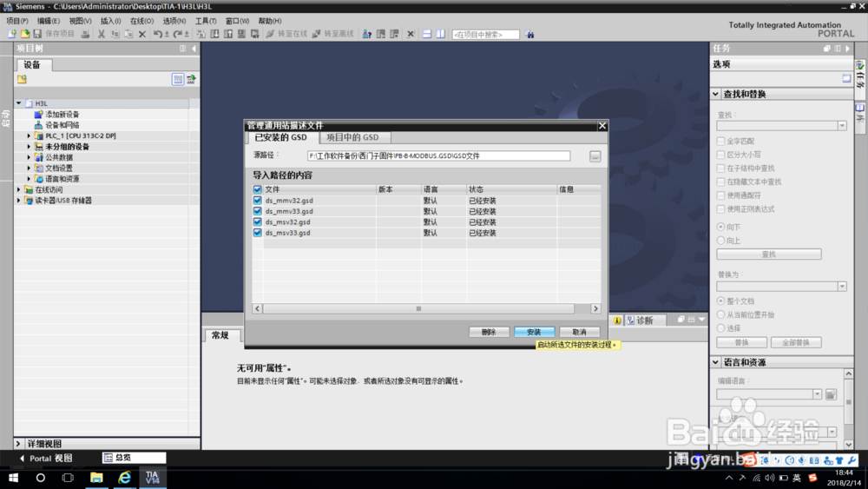
Task: Click the Copy icon in toolbar
Action: pyautogui.click(x=115, y=35)
